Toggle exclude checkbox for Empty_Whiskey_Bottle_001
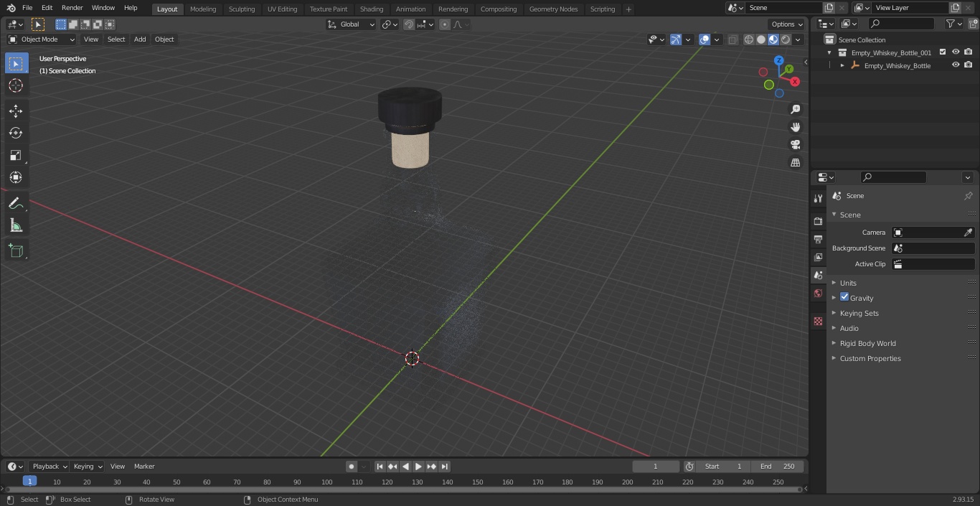 (x=943, y=52)
